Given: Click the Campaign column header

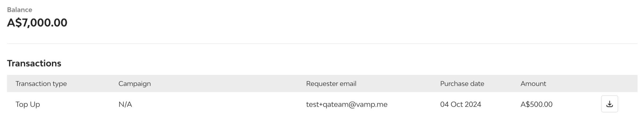Looking at the screenshot, I should click(x=134, y=84).
